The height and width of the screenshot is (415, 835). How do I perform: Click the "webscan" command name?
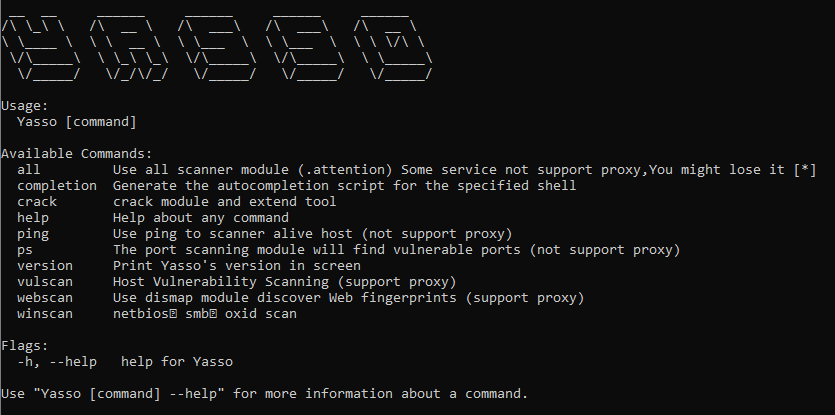pos(45,298)
